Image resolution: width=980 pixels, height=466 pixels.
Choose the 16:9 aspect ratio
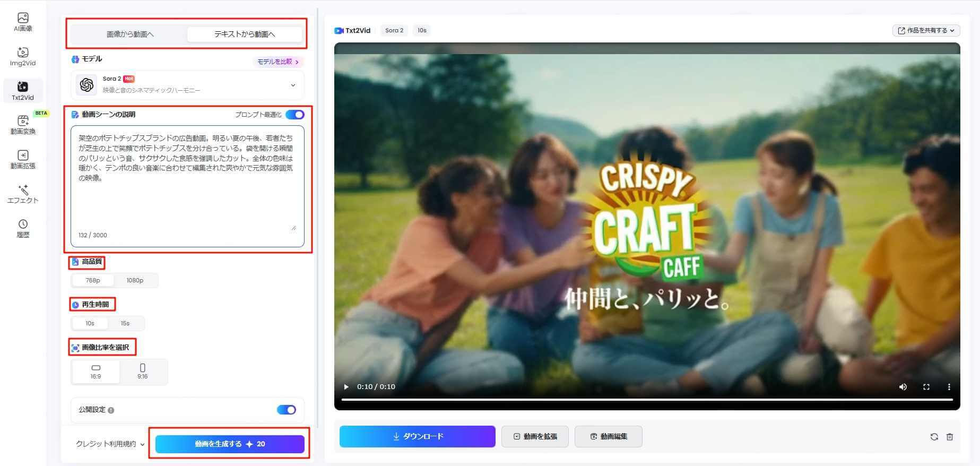coord(96,372)
